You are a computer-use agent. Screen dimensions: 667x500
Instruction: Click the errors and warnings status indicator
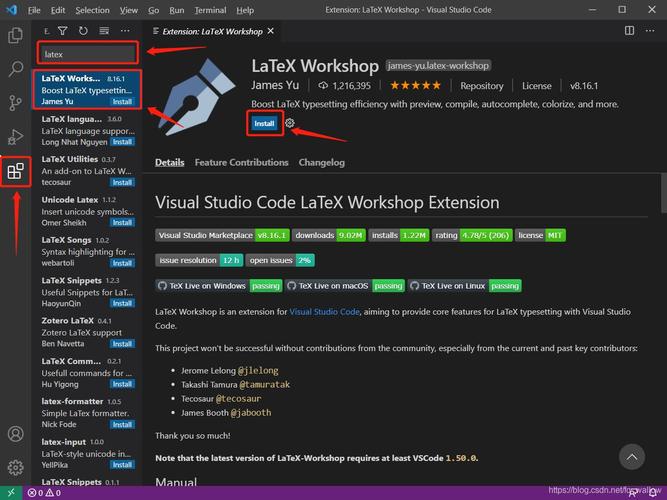[x=45, y=493]
